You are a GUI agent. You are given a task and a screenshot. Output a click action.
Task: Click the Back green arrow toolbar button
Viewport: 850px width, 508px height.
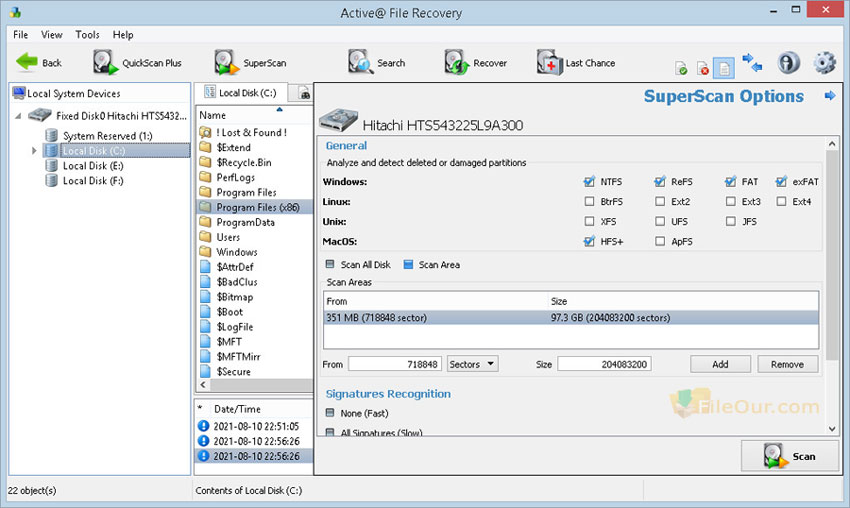[x=38, y=63]
